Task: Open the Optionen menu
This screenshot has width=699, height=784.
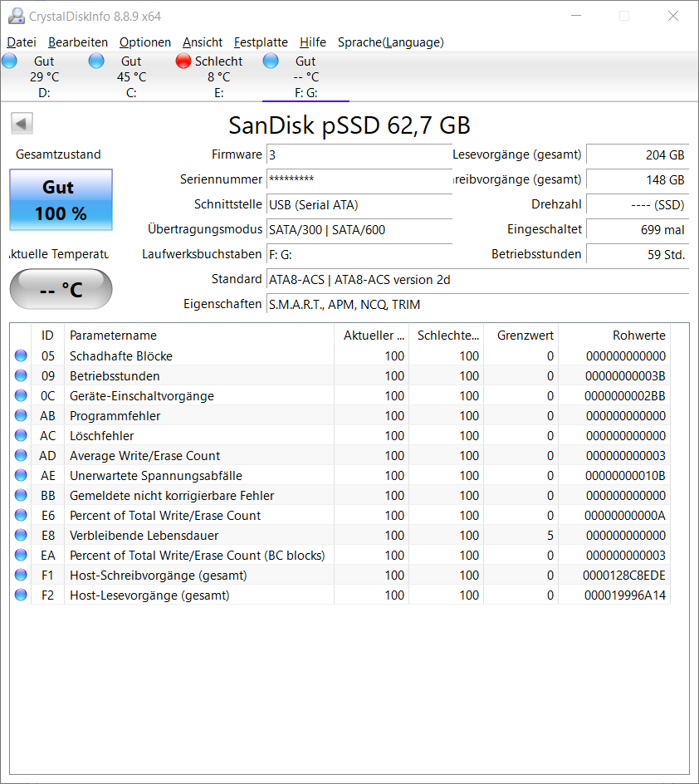Action: [145, 42]
